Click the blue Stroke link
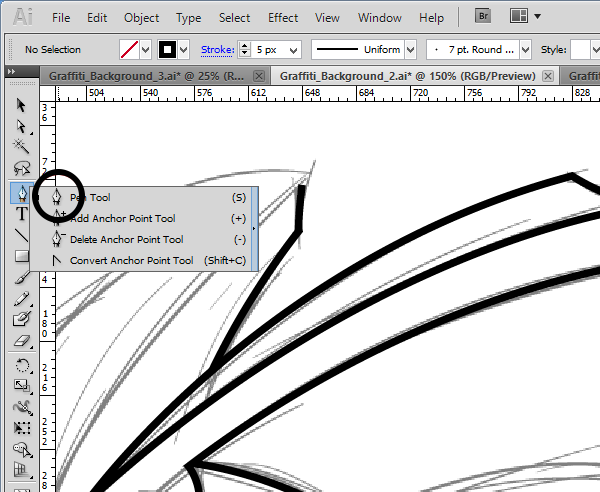This screenshot has width=600, height=492. 216,50
